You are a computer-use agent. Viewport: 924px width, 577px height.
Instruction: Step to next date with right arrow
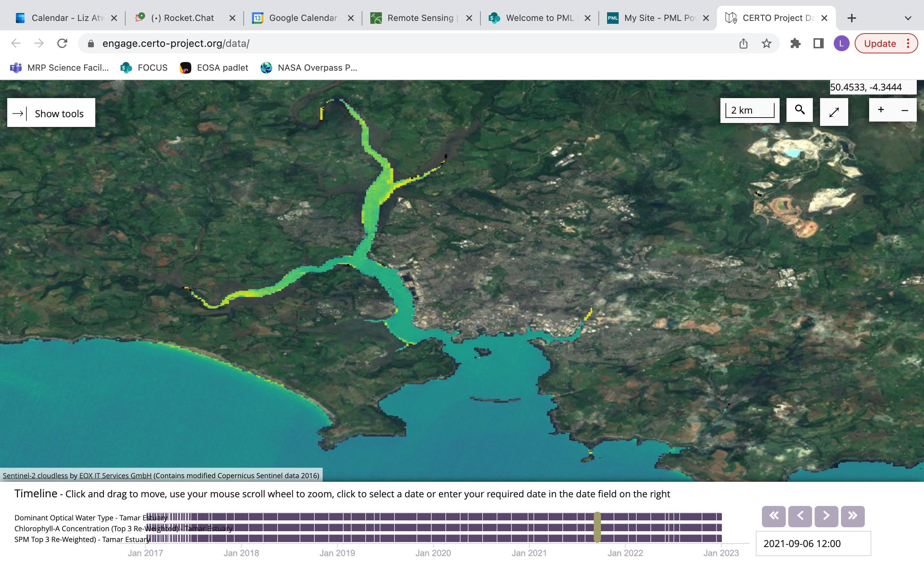tap(826, 516)
